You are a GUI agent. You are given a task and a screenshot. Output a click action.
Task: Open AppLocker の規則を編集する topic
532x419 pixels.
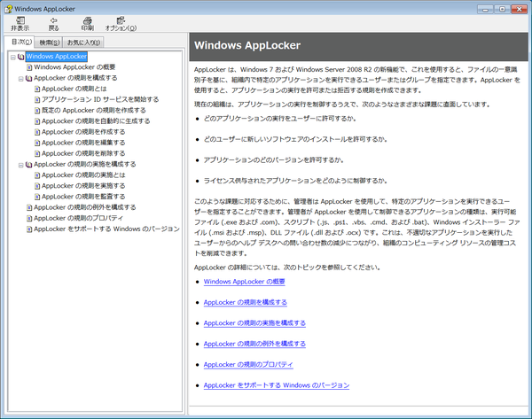point(83,143)
